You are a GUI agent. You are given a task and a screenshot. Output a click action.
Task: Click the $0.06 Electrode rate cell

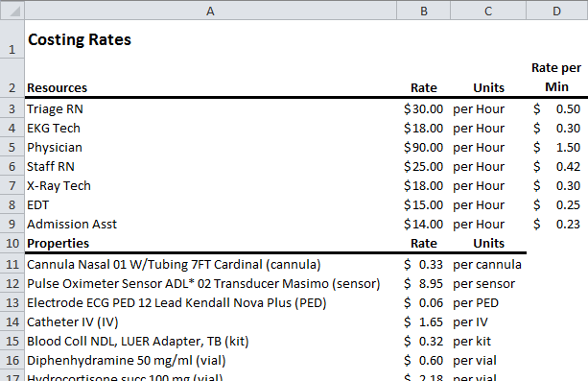click(x=423, y=302)
